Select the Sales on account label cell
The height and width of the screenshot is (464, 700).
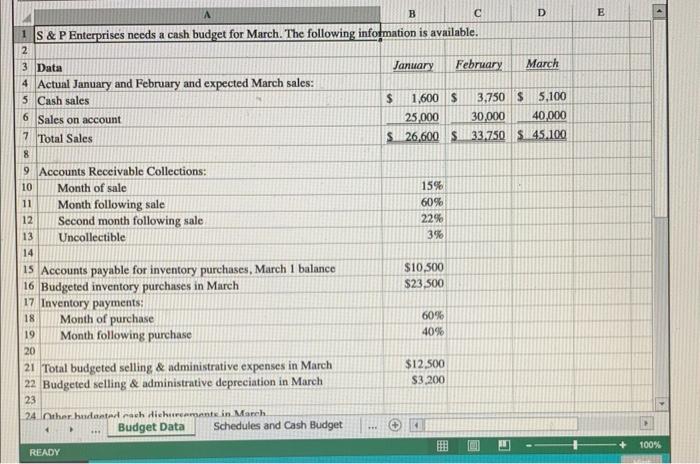click(208, 119)
